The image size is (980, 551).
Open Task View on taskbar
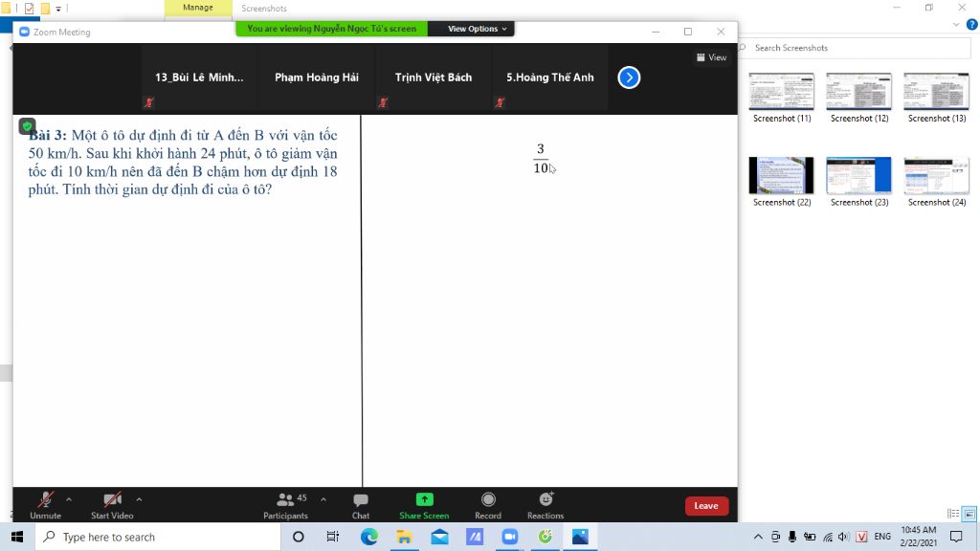(332, 537)
